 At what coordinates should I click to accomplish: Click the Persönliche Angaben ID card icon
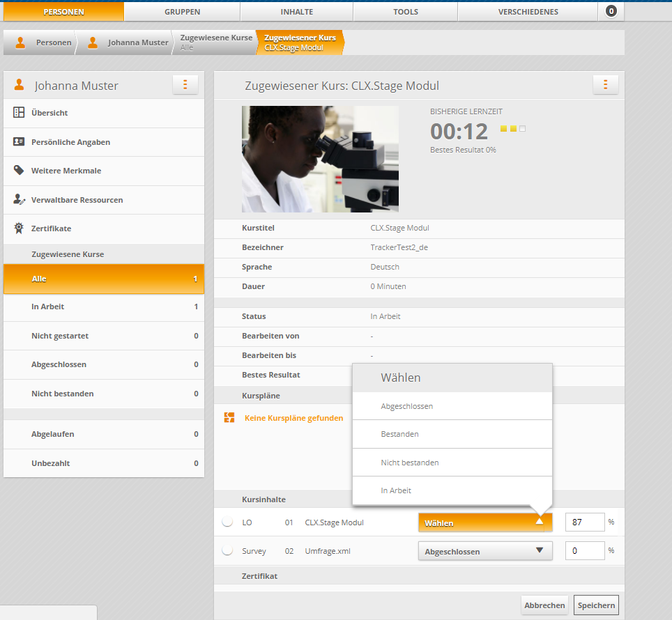(19, 142)
